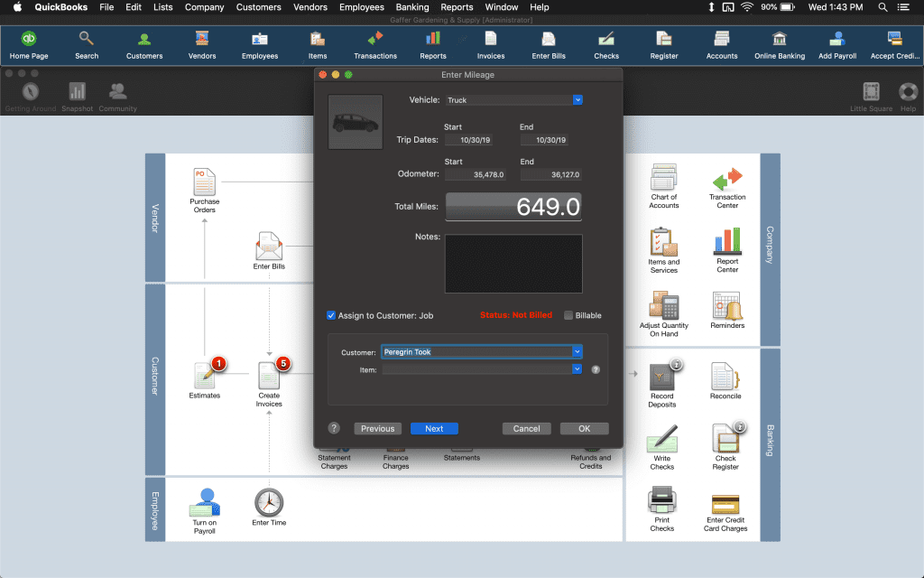Open the Register toolbar icon
This screenshot has height=578, width=924.
(664, 45)
